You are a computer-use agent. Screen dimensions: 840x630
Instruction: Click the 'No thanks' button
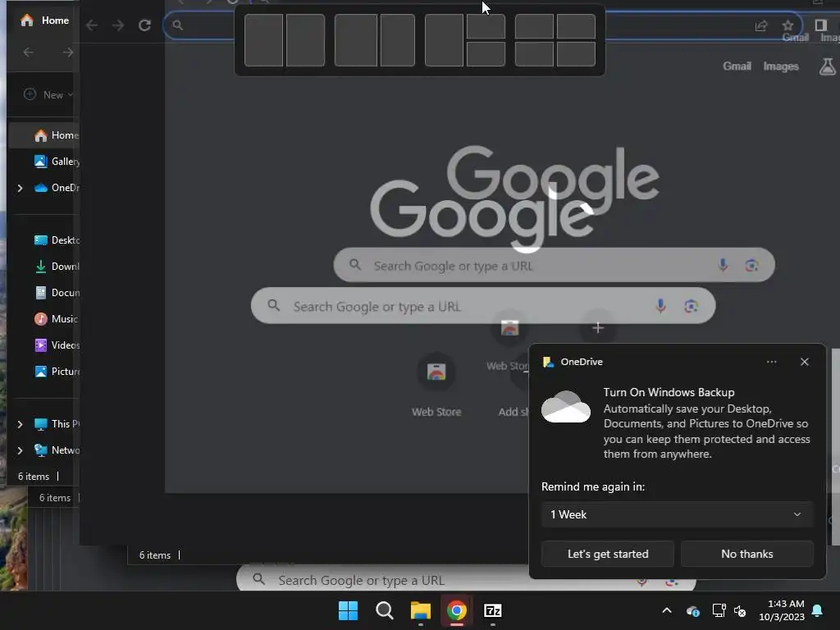pos(746,554)
